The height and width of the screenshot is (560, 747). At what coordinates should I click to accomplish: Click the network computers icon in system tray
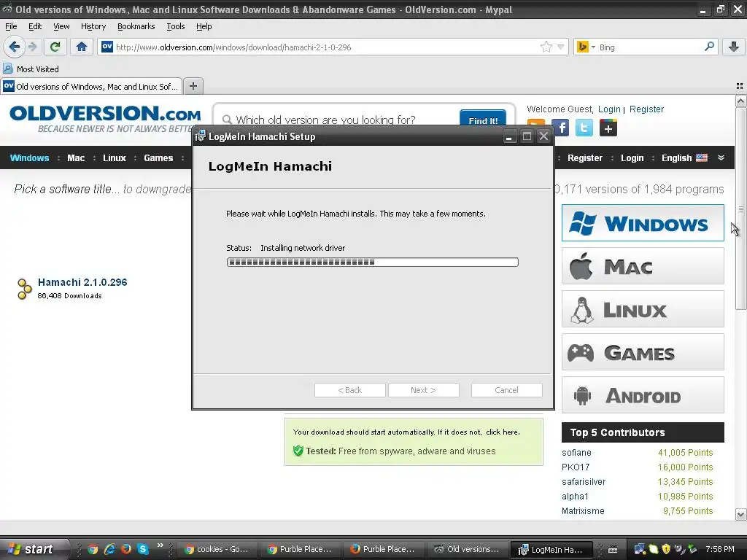(x=639, y=549)
